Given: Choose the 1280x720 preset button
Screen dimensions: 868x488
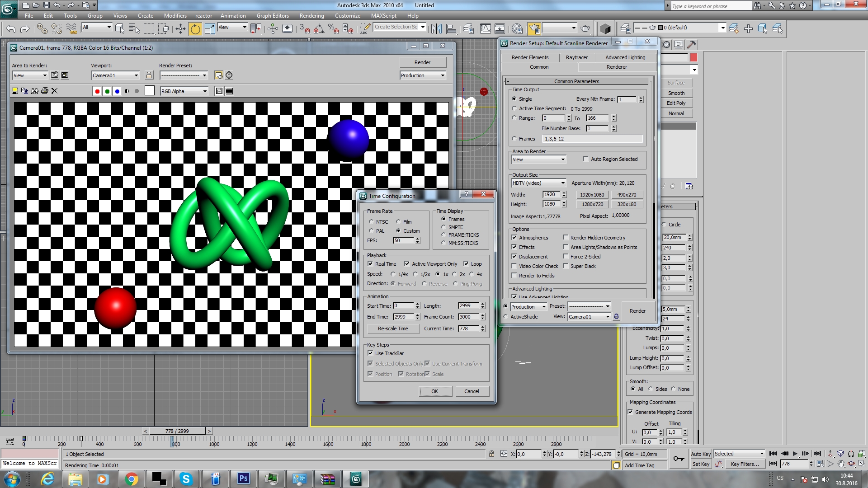Looking at the screenshot, I should click(x=592, y=204).
